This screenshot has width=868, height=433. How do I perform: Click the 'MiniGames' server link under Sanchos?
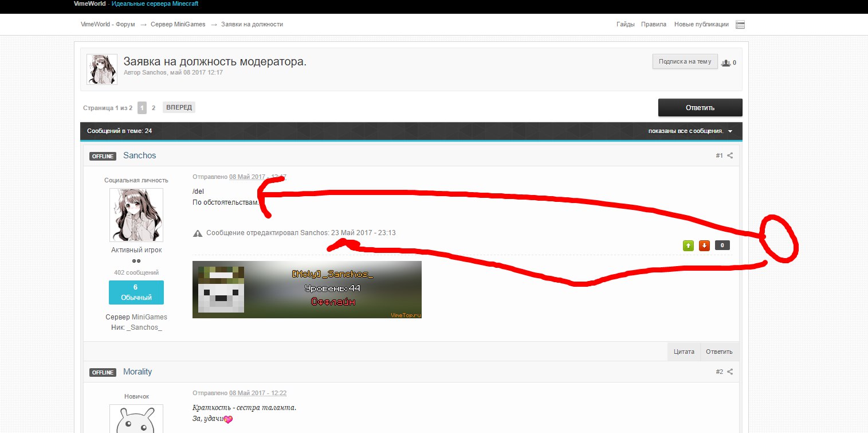(150, 317)
